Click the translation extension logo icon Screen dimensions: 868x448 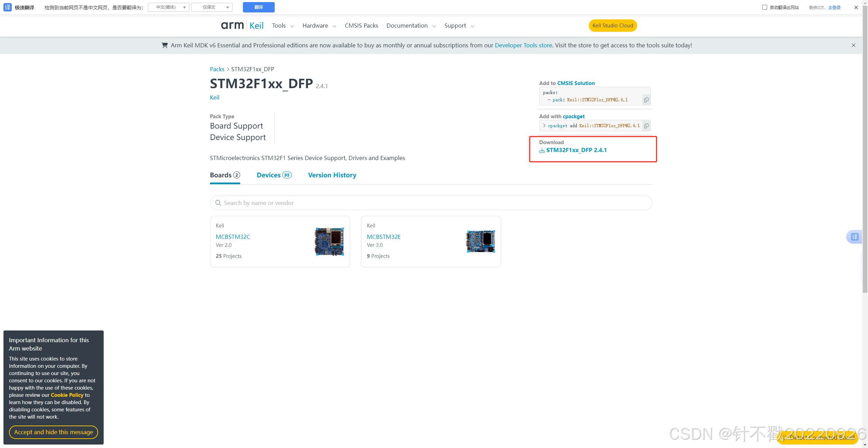8,7
